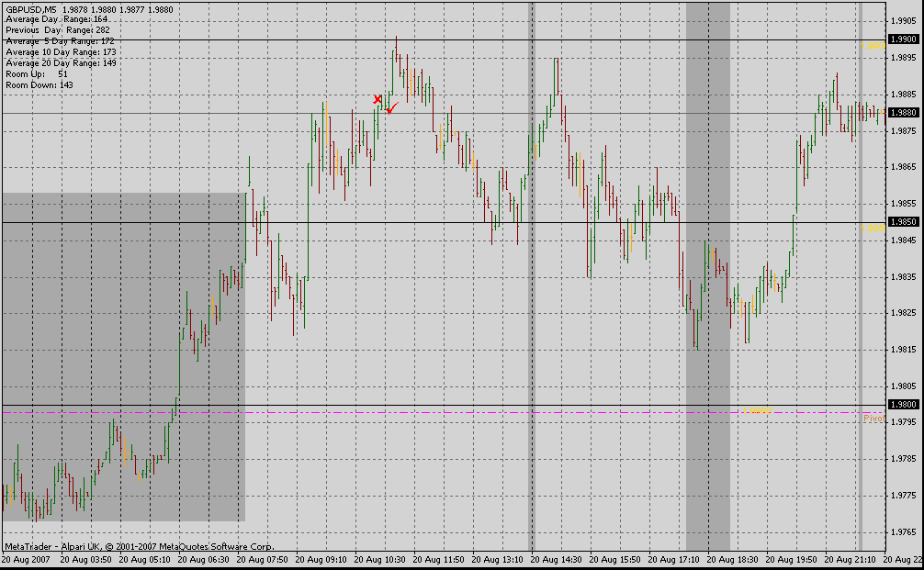This screenshot has width=924, height=570.
Task: Click the 20 Aug 14:30 time label
Action: point(559,559)
